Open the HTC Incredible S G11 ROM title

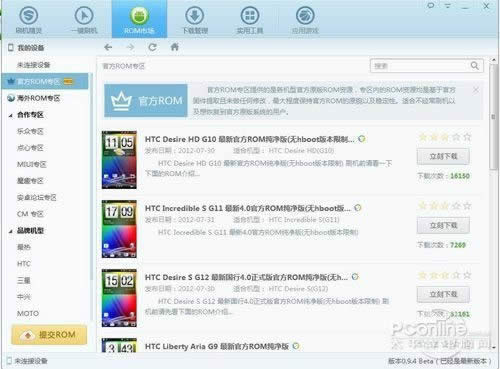[248, 208]
